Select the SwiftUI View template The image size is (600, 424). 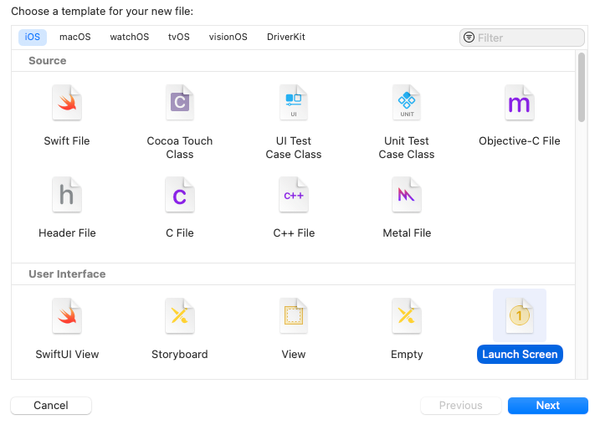67,318
